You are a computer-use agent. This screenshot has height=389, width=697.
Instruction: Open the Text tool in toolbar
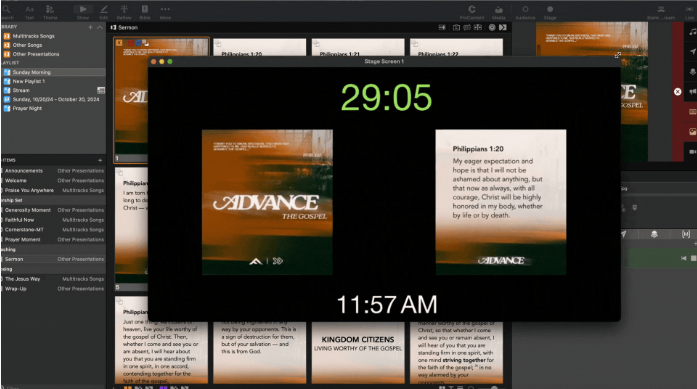click(x=29, y=12)
